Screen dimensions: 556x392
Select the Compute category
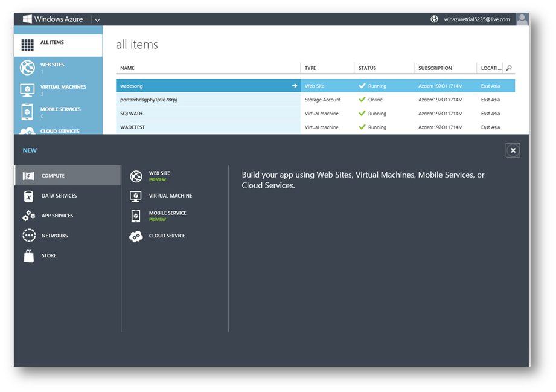(x=68, y=176)
